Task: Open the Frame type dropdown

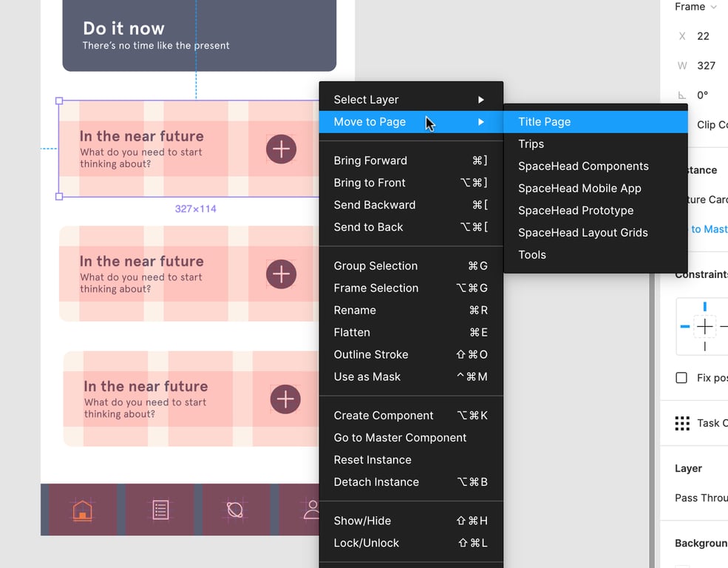Action: (695, 7)
